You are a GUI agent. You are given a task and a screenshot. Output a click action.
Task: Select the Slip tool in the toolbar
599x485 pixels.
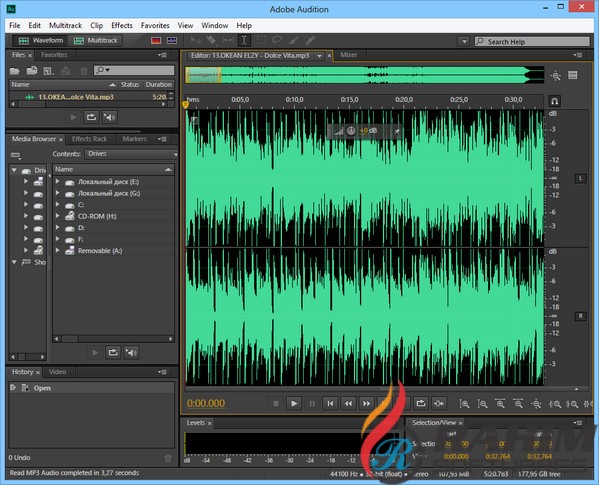(228, 40)
